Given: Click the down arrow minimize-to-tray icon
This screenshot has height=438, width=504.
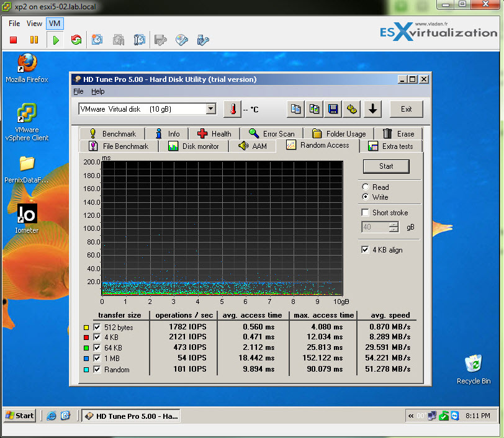Looking at the screenshot, I should coord(372,109).
